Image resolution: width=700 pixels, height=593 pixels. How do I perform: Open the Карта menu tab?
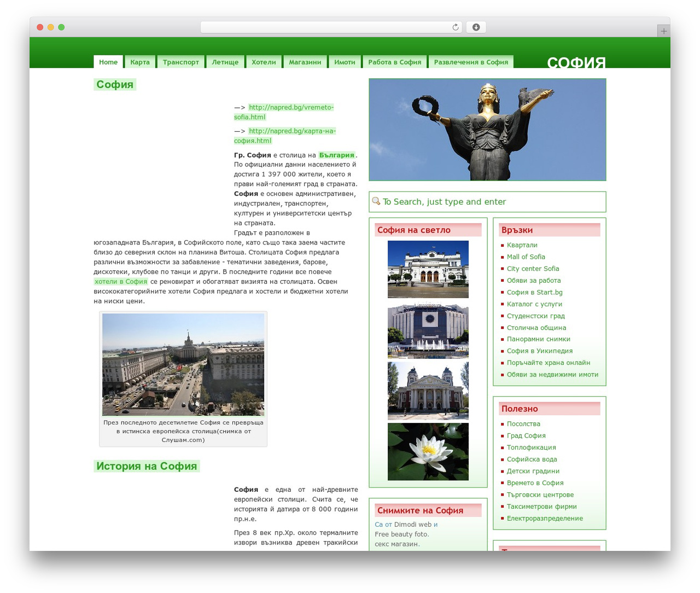140,62
